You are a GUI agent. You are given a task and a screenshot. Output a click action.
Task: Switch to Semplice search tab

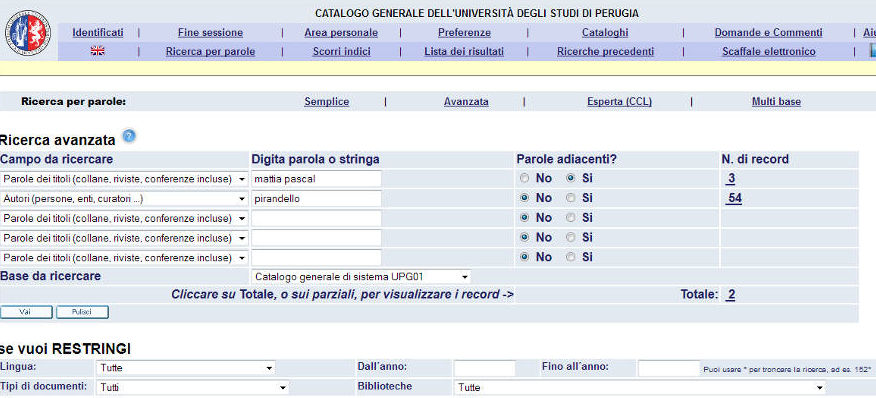tap(327, 102)
